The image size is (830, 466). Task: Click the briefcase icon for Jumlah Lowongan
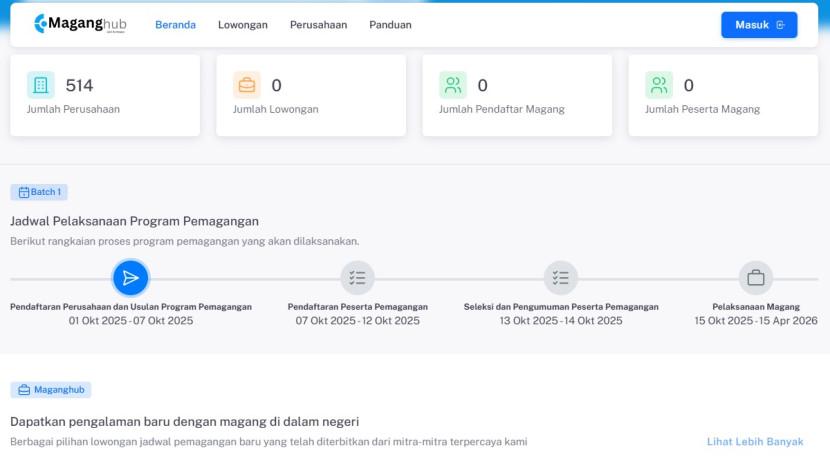[247, 85]
